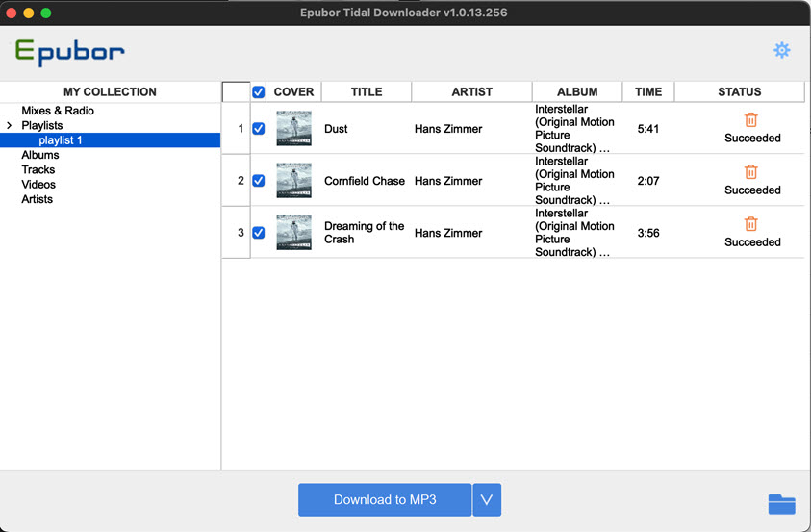Image resolution: width=811 pixels, height=532 pixels.
Task: Open settings with the gear icon
Action: coord(781,50)
